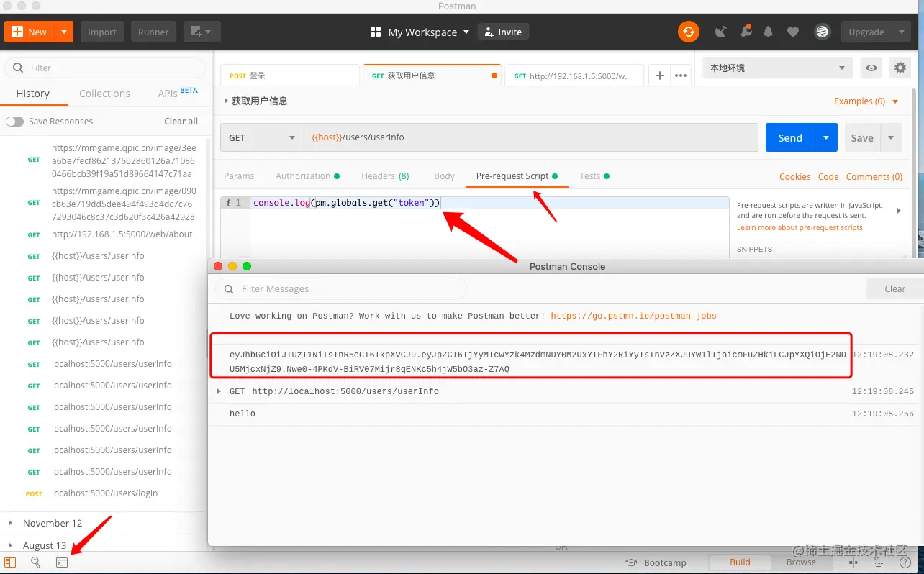Click the blue Send button
The height and width of the screenshot is (574, 924).
pyautogui.click(x=790, y=137)
